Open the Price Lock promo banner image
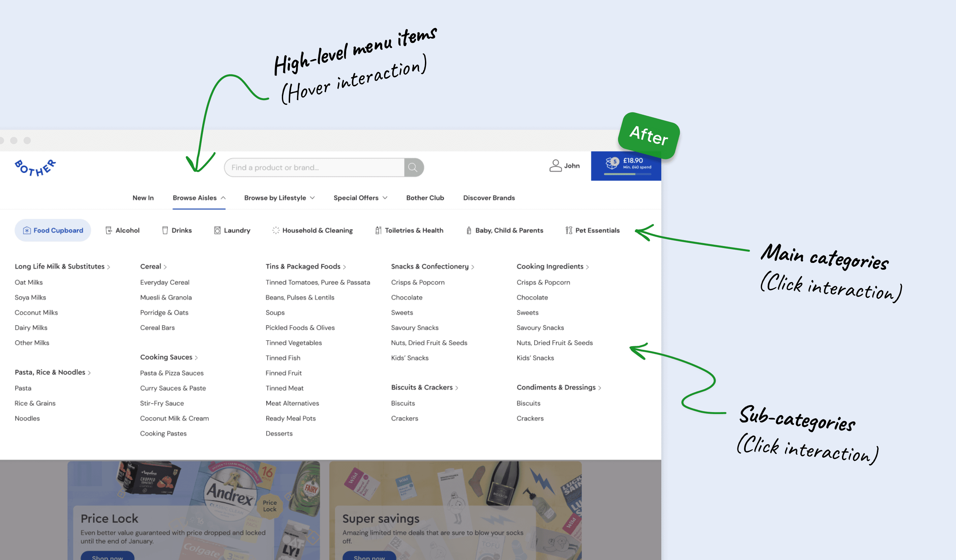The height and width of the screenshot is (560, 956). (x=194, y=510)
